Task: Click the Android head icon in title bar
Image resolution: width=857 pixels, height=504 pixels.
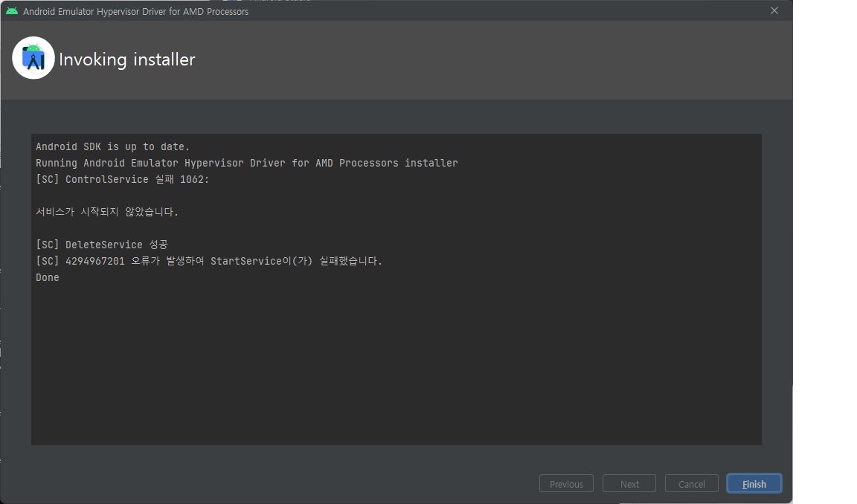Action: (x=11, y=11)
